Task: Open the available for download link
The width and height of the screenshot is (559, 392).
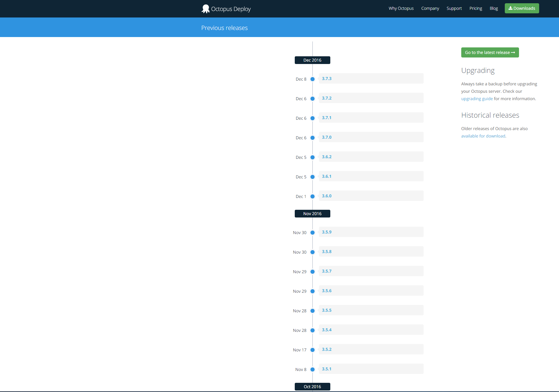Action: click(x=483, y=136)
